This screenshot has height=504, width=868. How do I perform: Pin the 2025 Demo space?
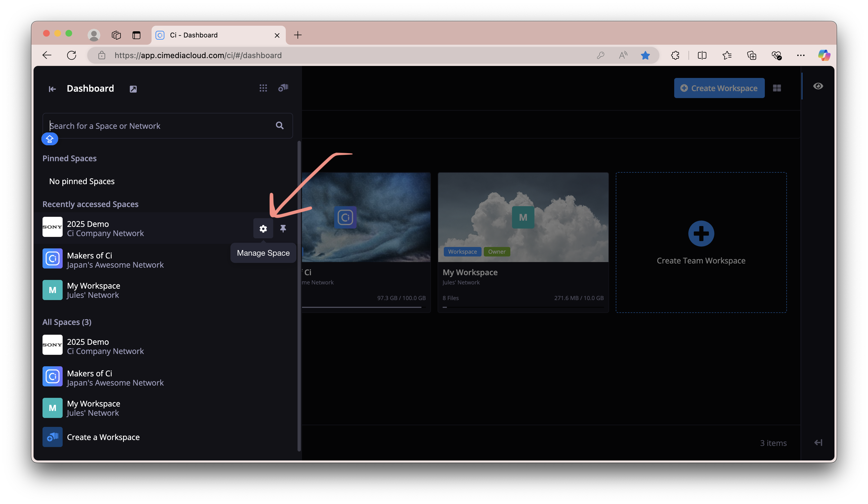pyautogui.click(x=283, y=229)
